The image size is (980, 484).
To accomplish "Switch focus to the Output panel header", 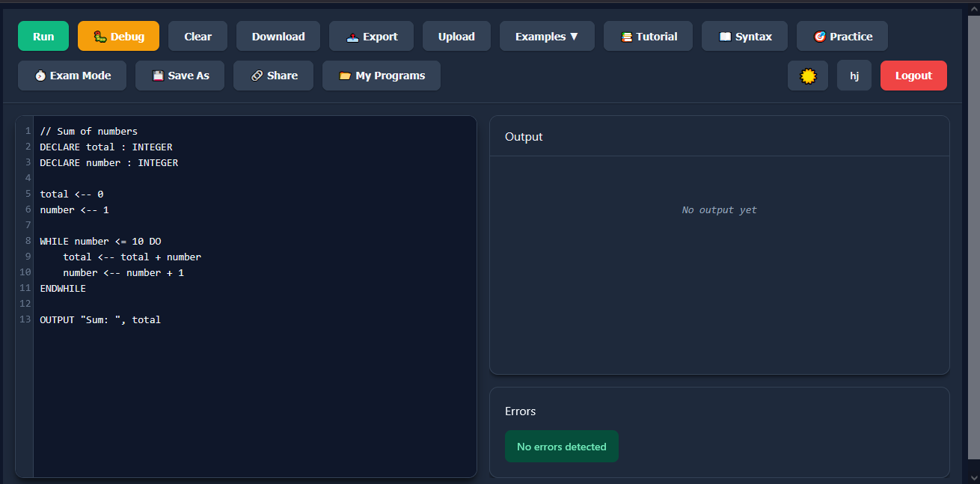I will [524, 136].
